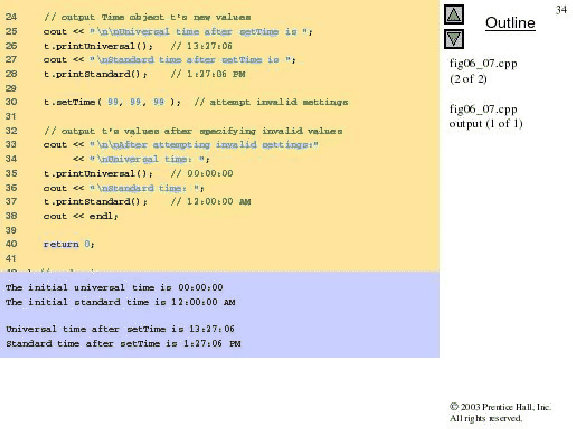The image size is (573, 429).
Task: Click line 28 t.printStandard() 1:27:06 PM
Action: click(x=144, y=74)
